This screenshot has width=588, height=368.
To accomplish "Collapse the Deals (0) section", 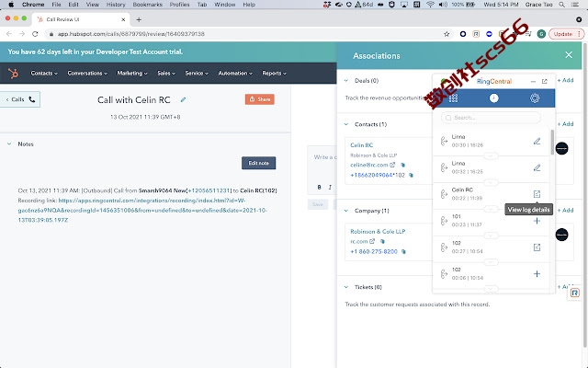I will point(346,80).
